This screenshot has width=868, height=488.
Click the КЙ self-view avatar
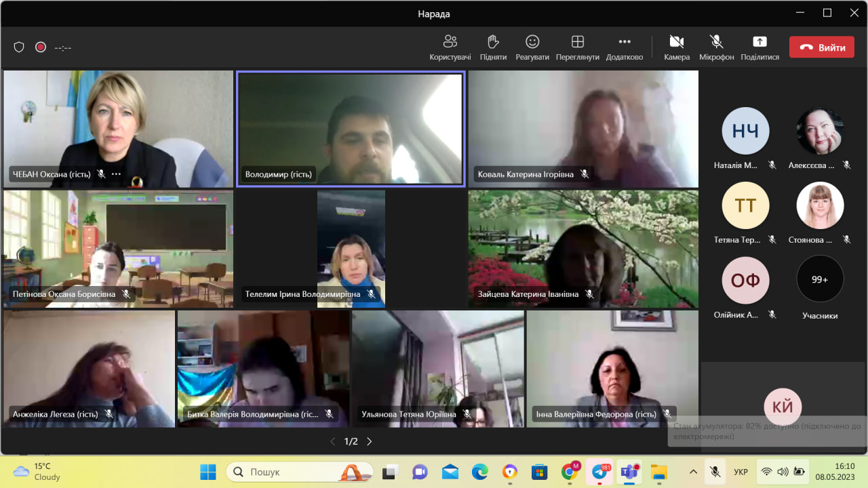pos(783,407)
